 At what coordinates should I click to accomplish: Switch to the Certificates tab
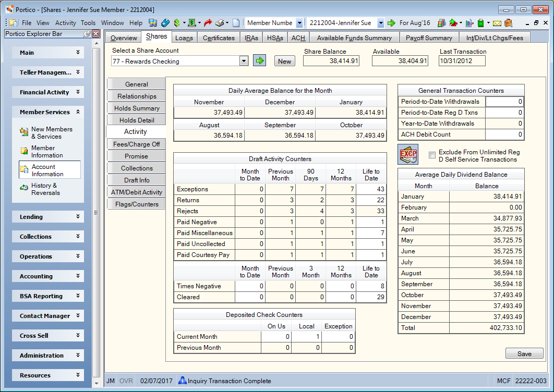(x=219, y=38)
